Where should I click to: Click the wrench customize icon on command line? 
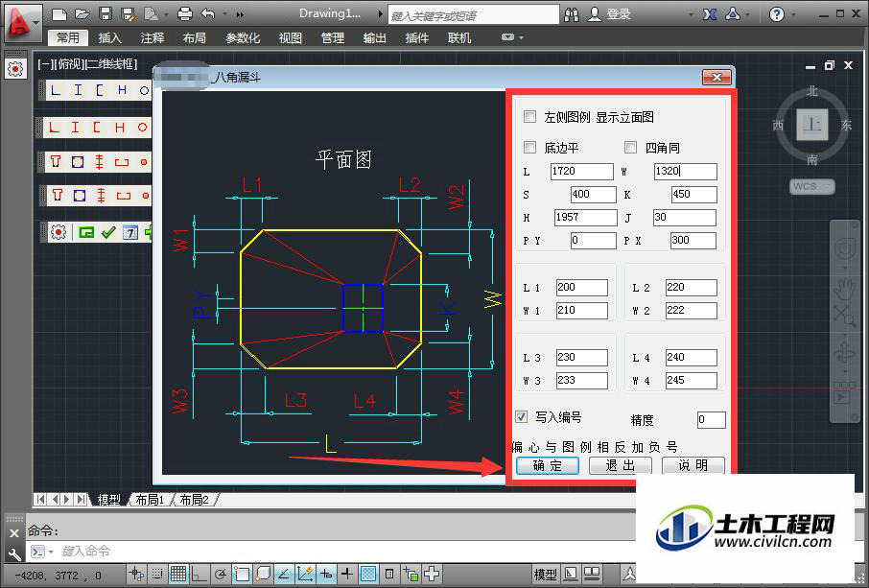pos(14,553)
